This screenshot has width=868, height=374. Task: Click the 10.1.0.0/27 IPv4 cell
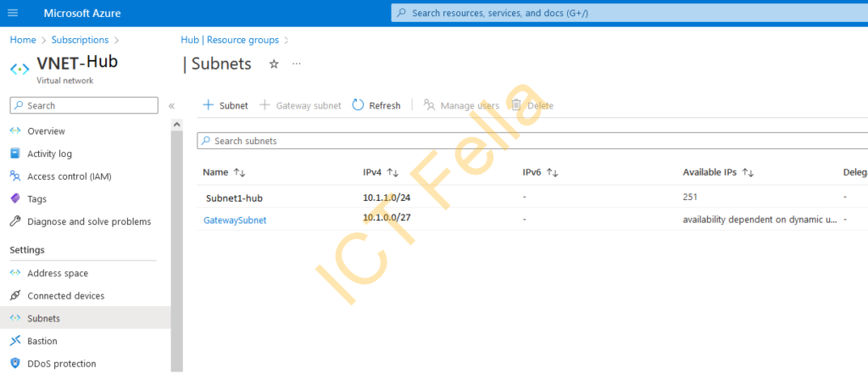(387, 217)
